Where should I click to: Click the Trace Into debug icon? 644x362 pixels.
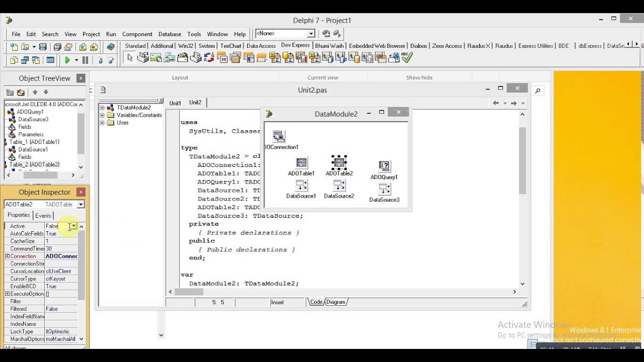coord(100,60)
